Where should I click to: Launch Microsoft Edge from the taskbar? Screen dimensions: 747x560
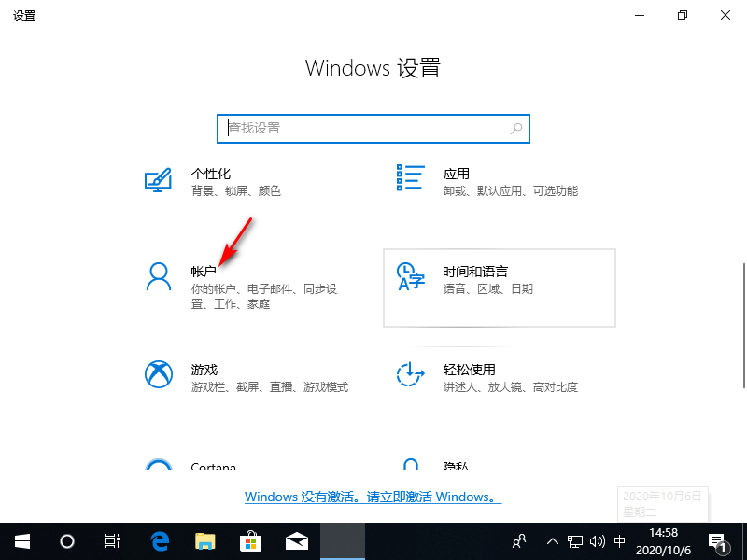pyautogui.click(x=159, y=541)
